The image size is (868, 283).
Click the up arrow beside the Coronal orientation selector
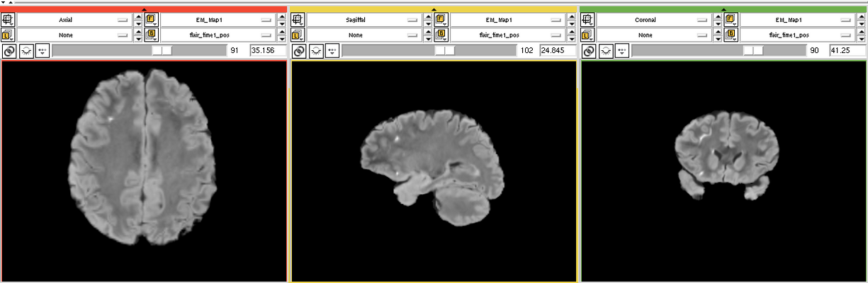tap(717, 17)
